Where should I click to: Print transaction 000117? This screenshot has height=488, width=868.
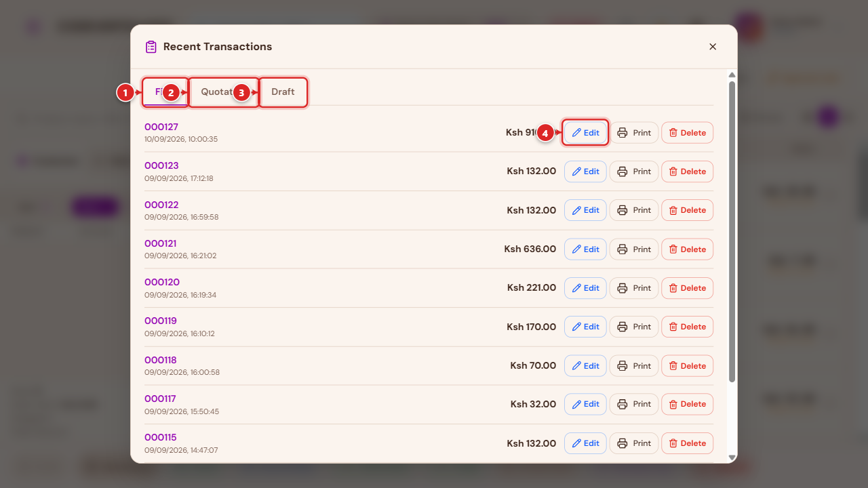[x=634, y=404]
